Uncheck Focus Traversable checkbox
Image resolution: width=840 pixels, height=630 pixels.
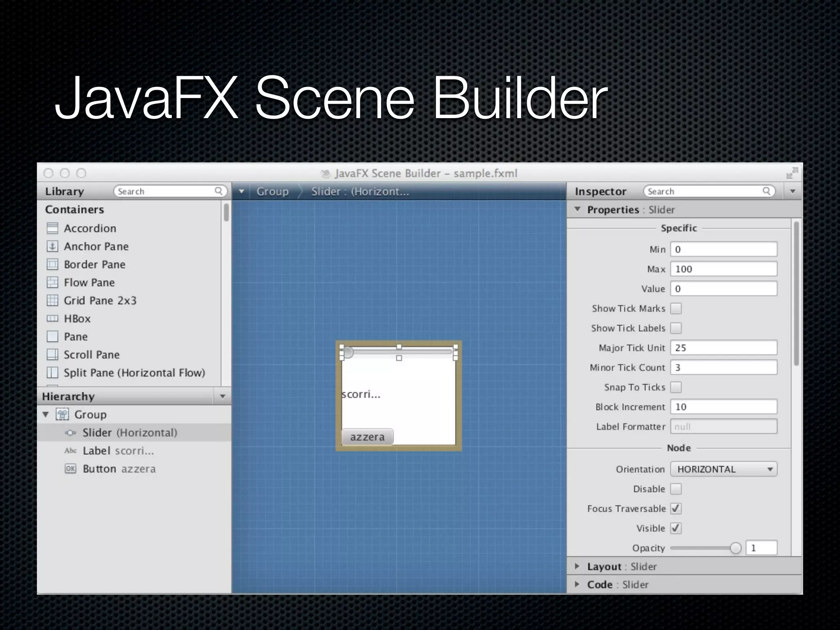pyautogui.click(x=676, y=509)
